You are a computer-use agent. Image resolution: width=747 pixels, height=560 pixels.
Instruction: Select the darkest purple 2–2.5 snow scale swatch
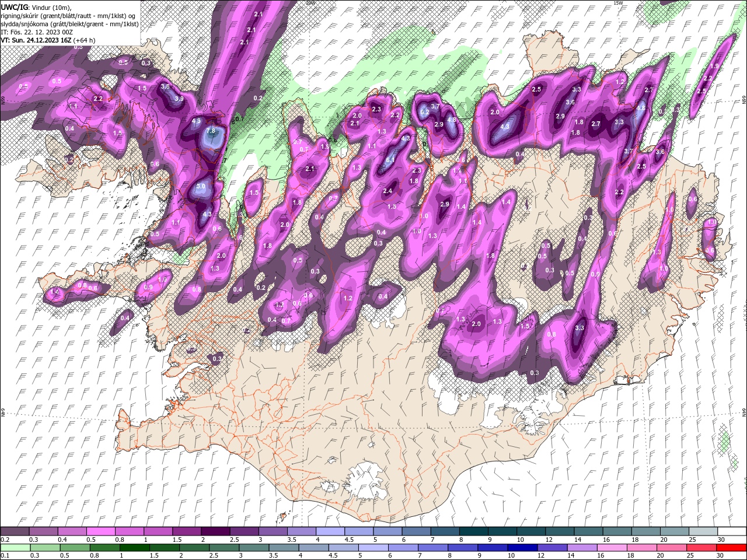coord(215,531)
